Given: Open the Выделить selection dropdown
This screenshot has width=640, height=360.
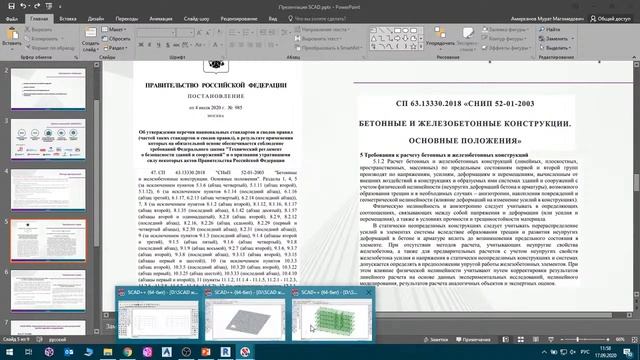Looking at the screenshot, I should 555,48.
